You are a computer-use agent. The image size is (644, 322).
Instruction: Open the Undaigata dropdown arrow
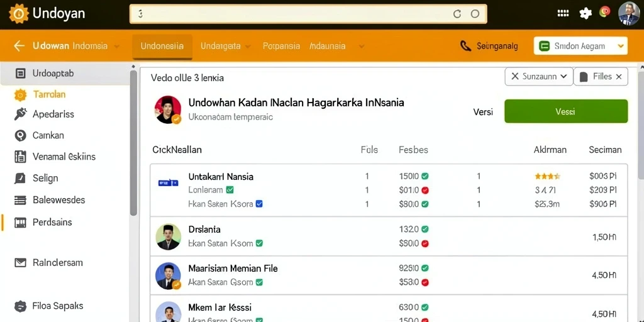click(x=248, y=47)
